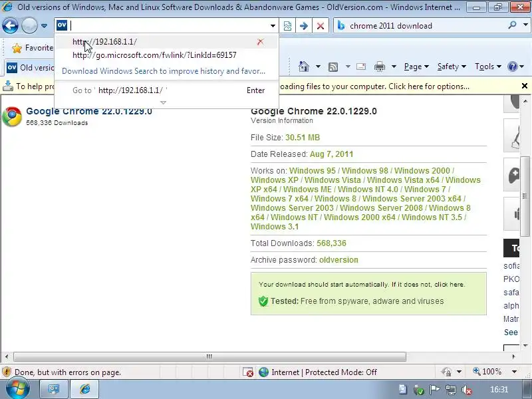532x399 pixels.
Task: Open the Print options dropdown arrow
Action: pos(394,66)
